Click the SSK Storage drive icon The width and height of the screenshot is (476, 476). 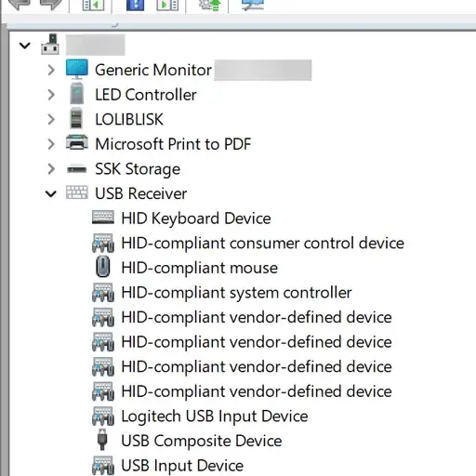tap(77, 169)
